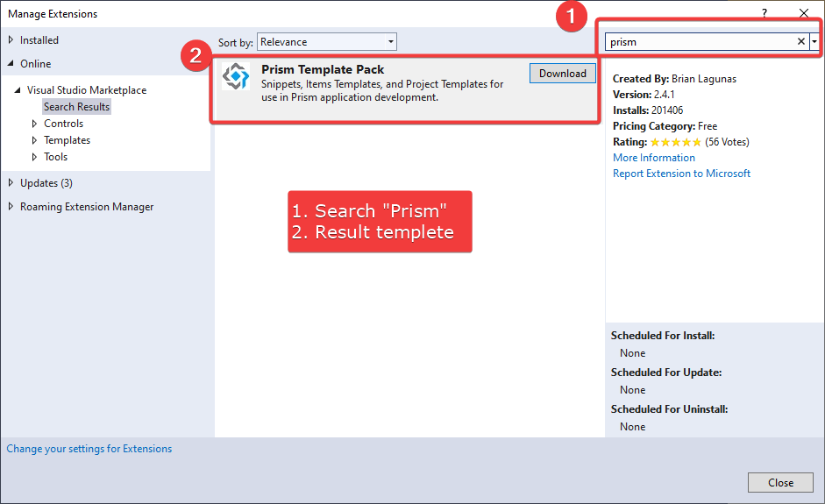
Task: Select Roaming Extension Manager tree item
Action: point(87,207)
